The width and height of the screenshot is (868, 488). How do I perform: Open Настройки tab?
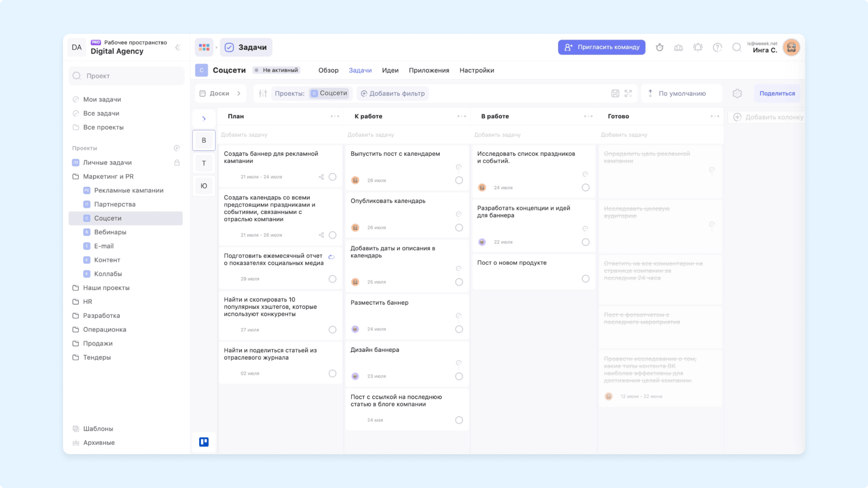point(477,70)
